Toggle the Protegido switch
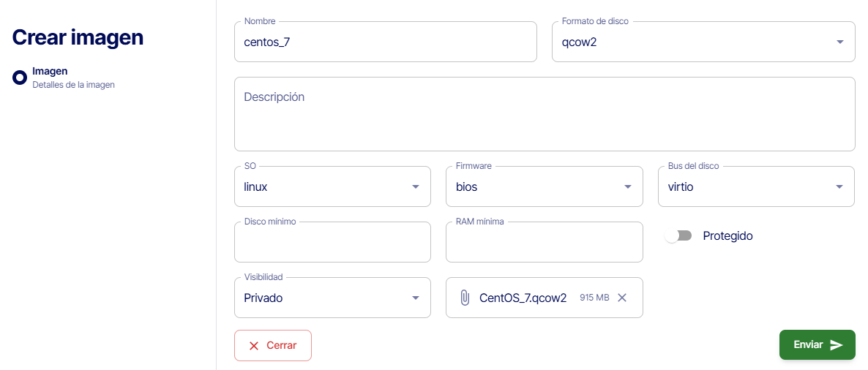Image resolution: width=868 pixels, height=370 pixels. tap(678, 236)
